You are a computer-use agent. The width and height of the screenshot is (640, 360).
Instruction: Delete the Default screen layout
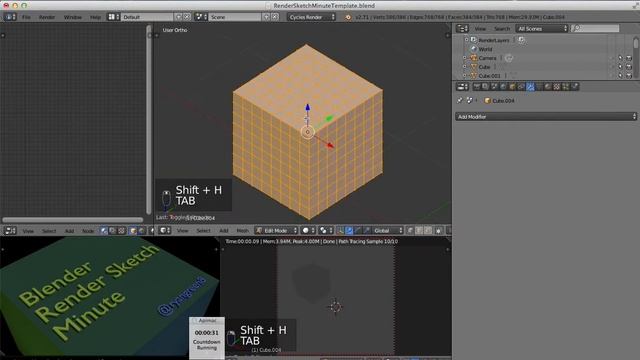point(187,17)
